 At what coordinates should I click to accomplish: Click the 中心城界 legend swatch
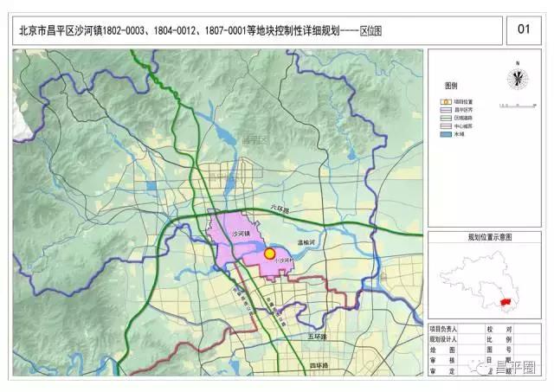pos(446,126)
